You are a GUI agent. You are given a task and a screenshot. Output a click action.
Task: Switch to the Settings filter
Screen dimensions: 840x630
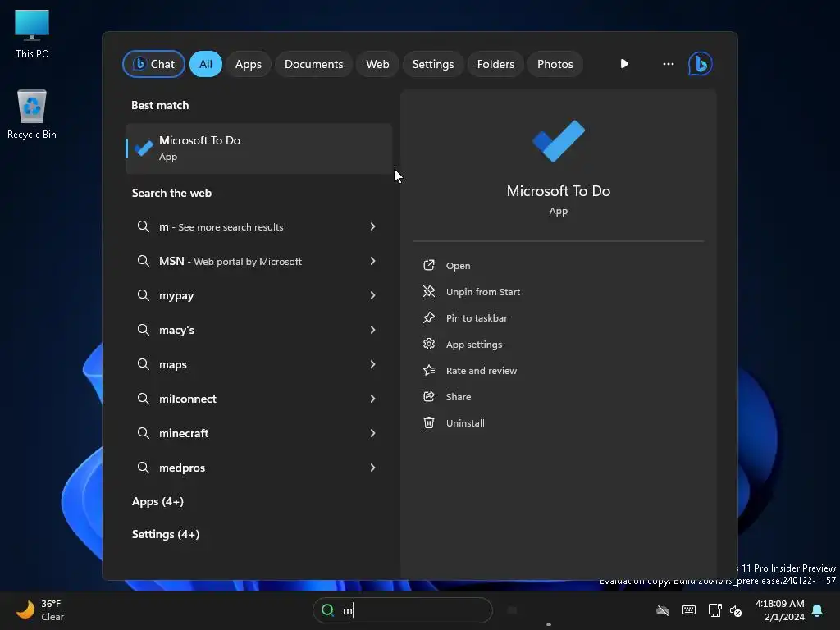[433, 64]
